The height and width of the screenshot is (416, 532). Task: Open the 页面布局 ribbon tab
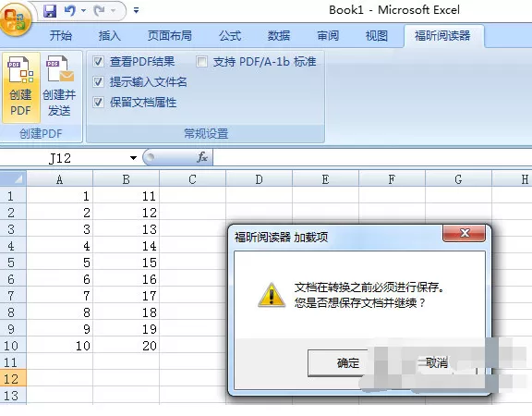(x=170, y=36)
